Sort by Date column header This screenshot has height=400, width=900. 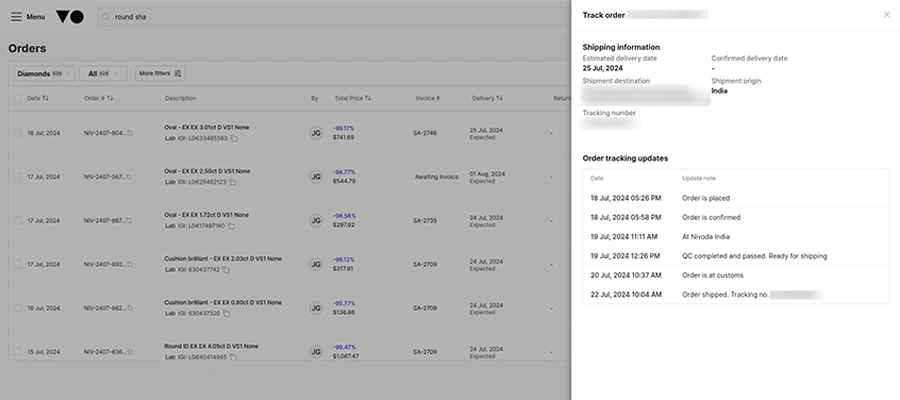tap(38, 98)
